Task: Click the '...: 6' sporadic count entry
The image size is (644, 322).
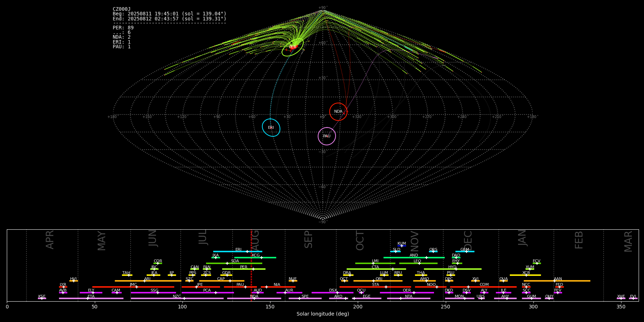Action: pos(122,33)
